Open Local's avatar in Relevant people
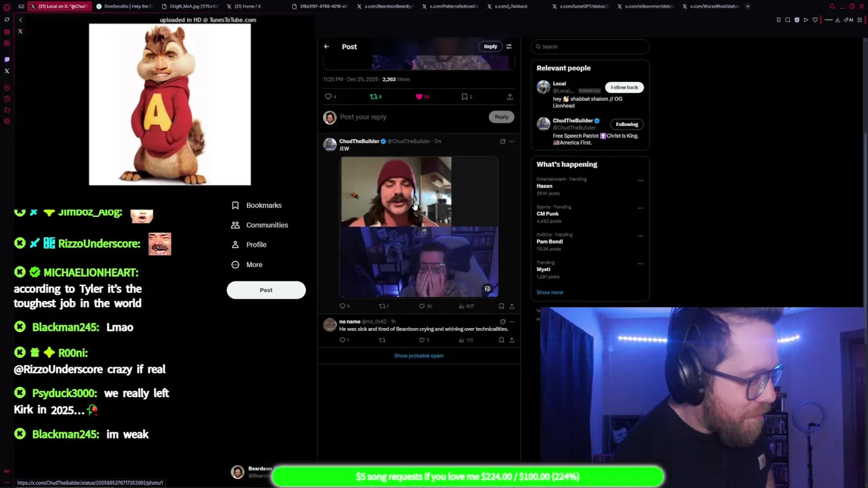Screen dimensions: 868x488 pos(543,87)
